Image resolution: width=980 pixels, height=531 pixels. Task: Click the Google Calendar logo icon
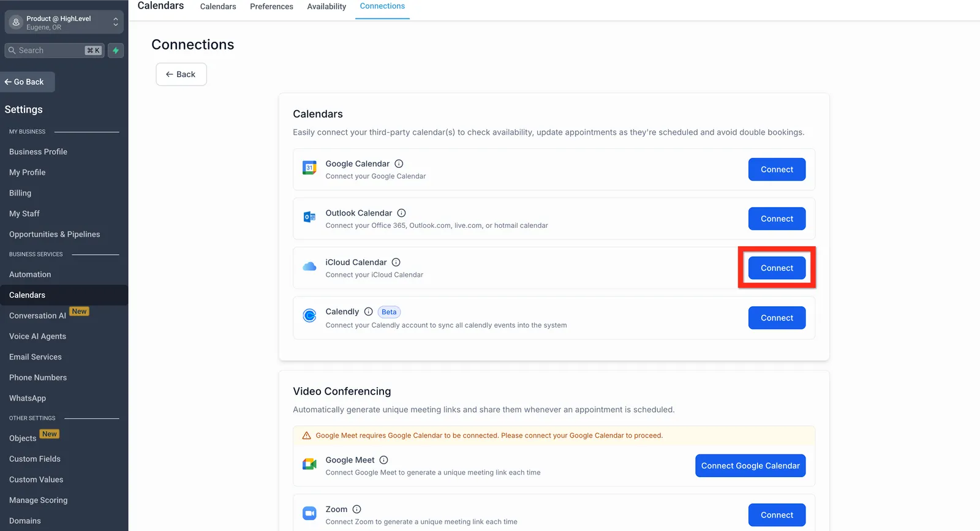[x=310, y=168]
